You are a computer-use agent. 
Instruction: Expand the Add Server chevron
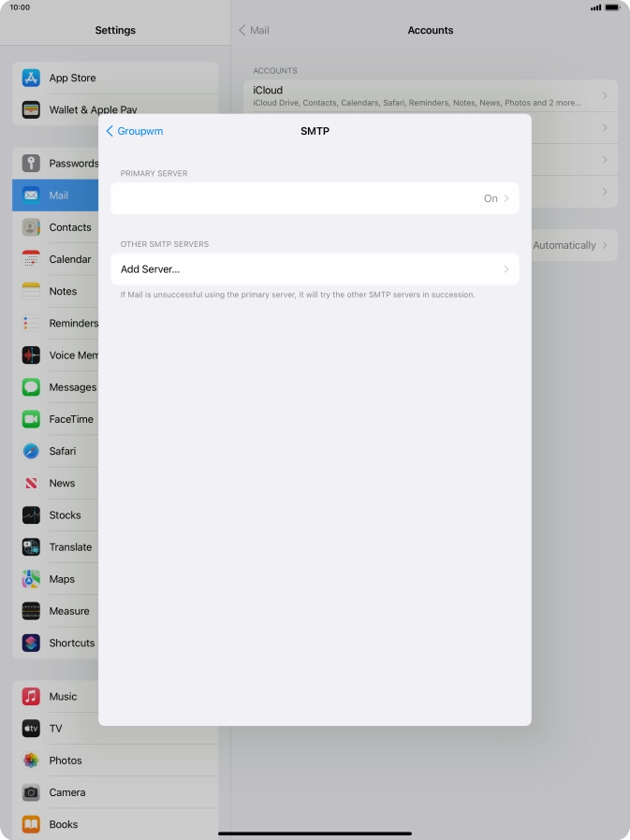[x=506, y=269]
